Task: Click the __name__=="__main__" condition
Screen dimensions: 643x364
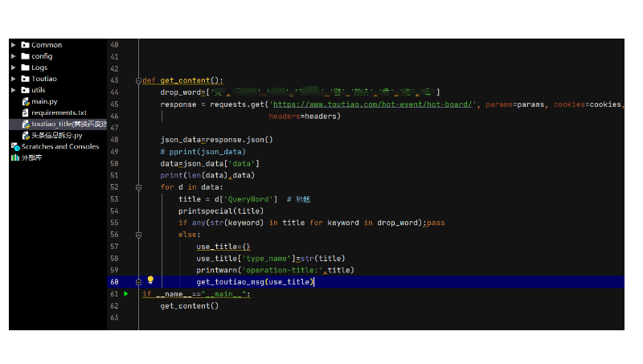Action: point(201,294)
